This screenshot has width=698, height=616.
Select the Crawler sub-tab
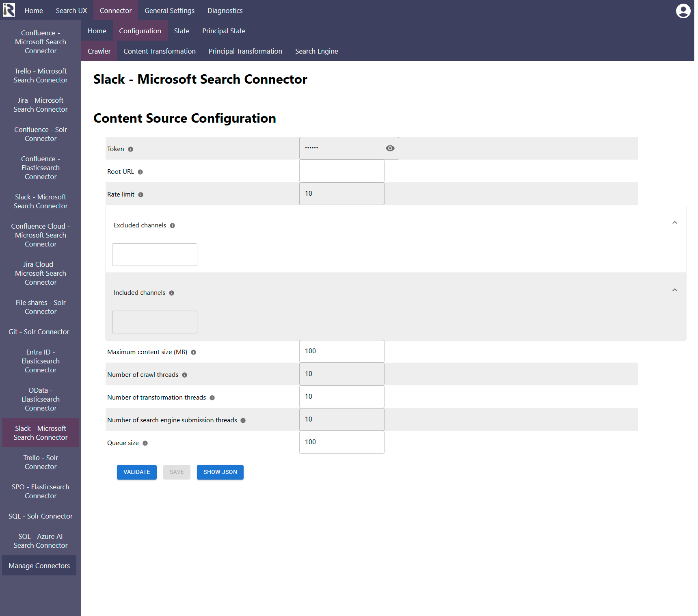99,51
